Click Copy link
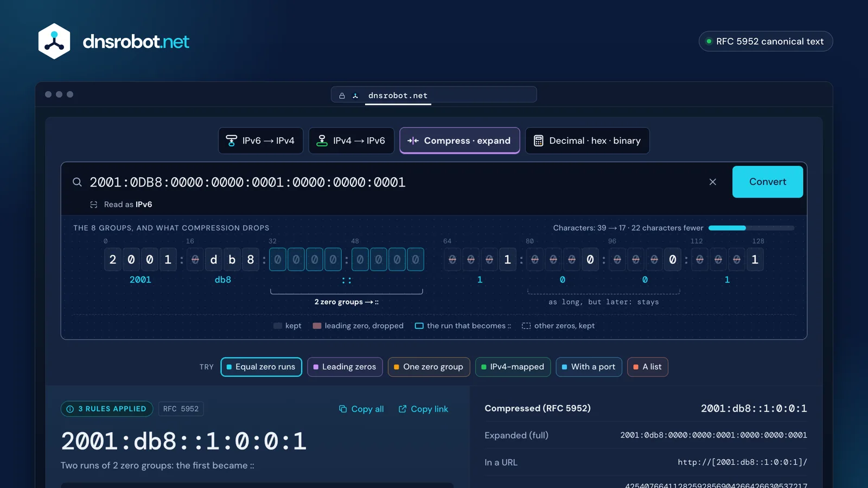 tap(423, 409)
